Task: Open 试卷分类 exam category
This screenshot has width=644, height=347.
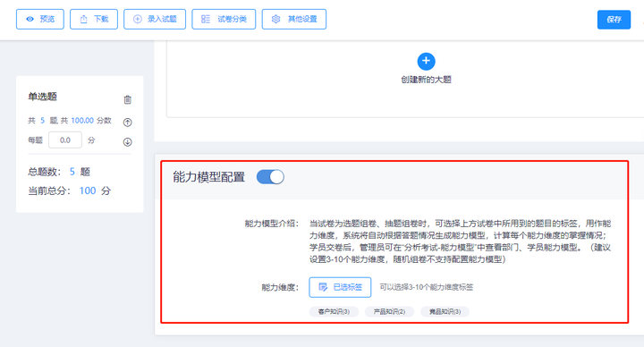Action: [x=224, y=20]
